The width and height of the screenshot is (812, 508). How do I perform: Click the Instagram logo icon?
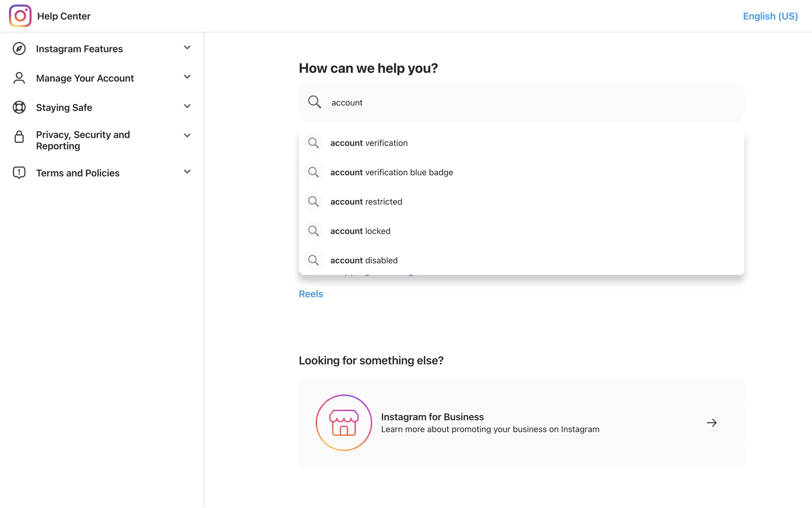(x=20, y=16)
